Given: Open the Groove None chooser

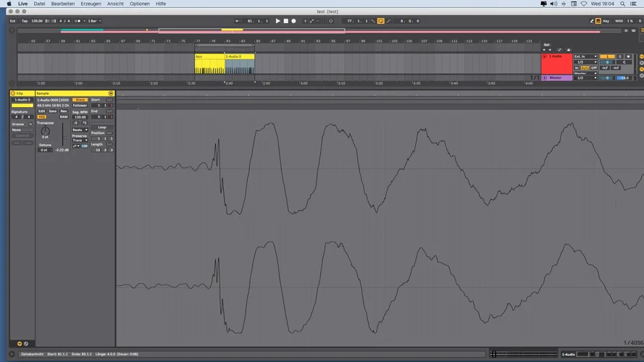Looking at the screenshot, I should (22, 130).
